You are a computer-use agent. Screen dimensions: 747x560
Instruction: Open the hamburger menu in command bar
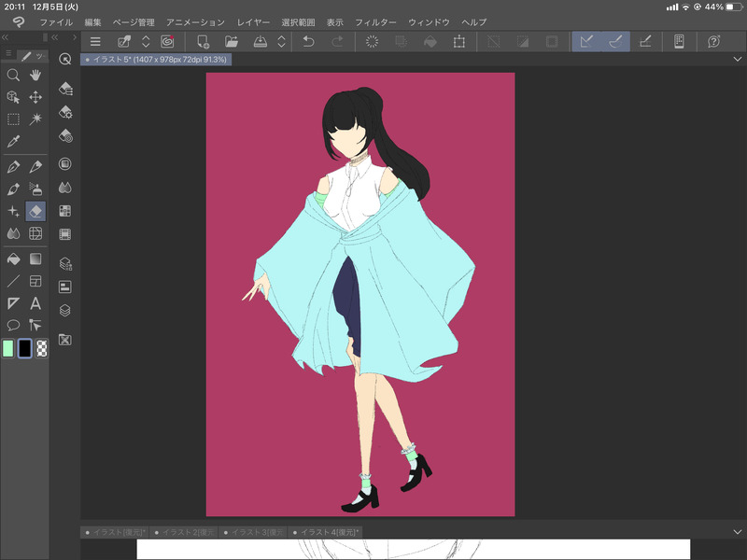coord(94,41)
